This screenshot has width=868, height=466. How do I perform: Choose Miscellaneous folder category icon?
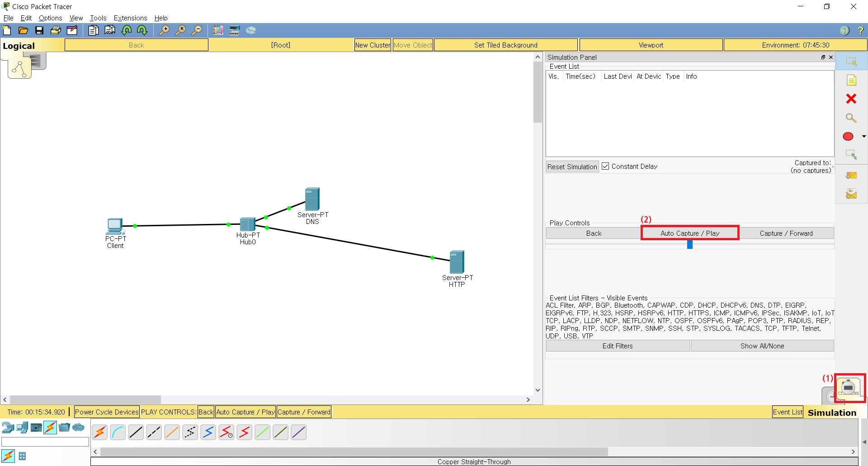point(64,427)
